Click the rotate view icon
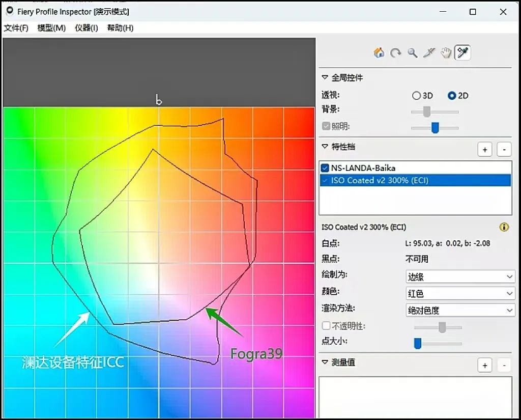This screenshot has width=521, height=420. tap(395, 52)
